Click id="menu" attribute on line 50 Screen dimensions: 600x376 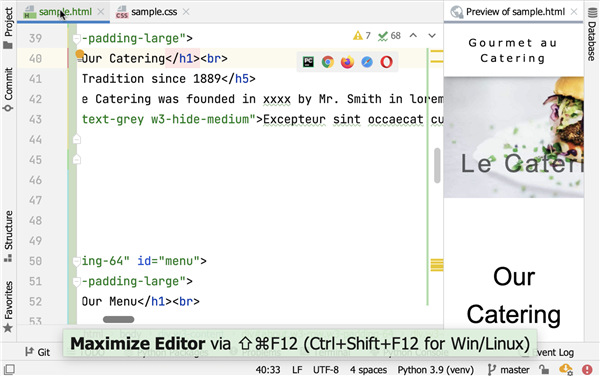coord(168,261)
